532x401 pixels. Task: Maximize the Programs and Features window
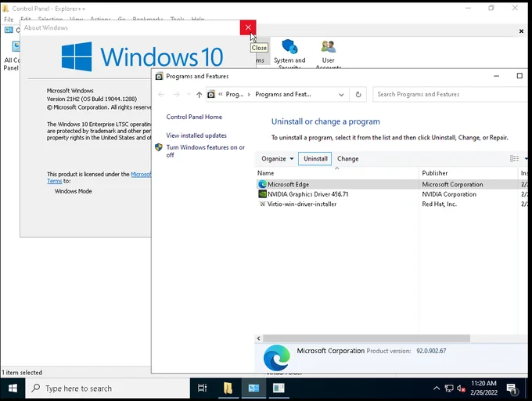click(x=519, y=76)
